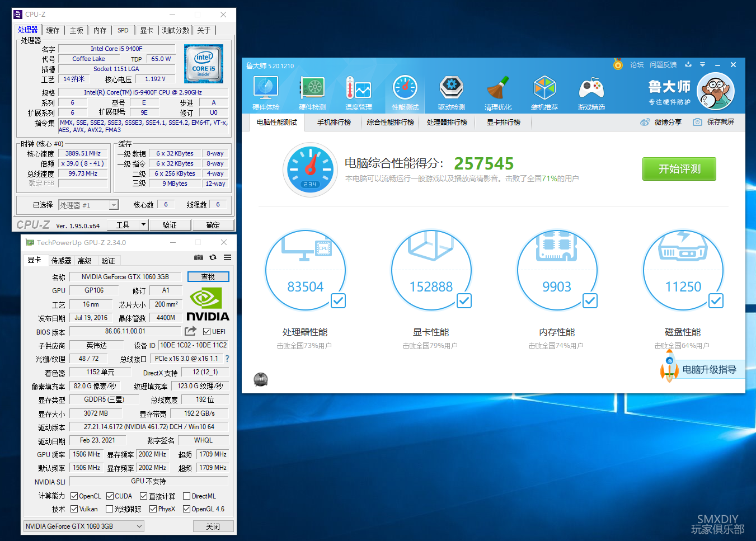This screenshot has height=541, width=756.
Task: Toggle 磁盘性能 test checkbox
Action: 716,300
